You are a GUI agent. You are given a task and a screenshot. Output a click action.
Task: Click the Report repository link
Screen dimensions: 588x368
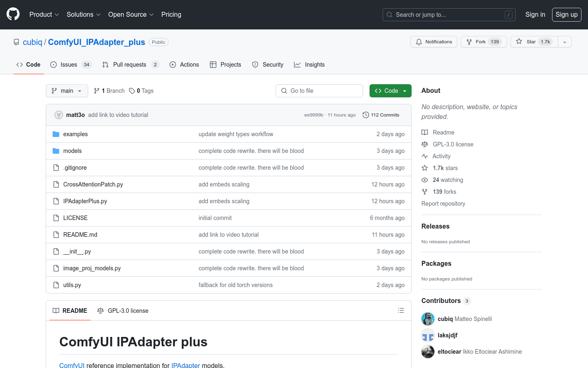pos(443,203)
